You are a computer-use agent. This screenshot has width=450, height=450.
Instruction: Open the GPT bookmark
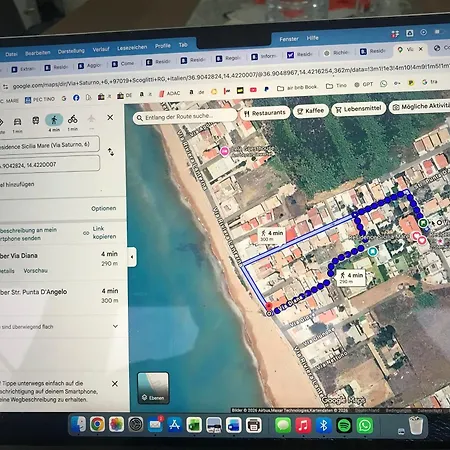pos(364,85)
